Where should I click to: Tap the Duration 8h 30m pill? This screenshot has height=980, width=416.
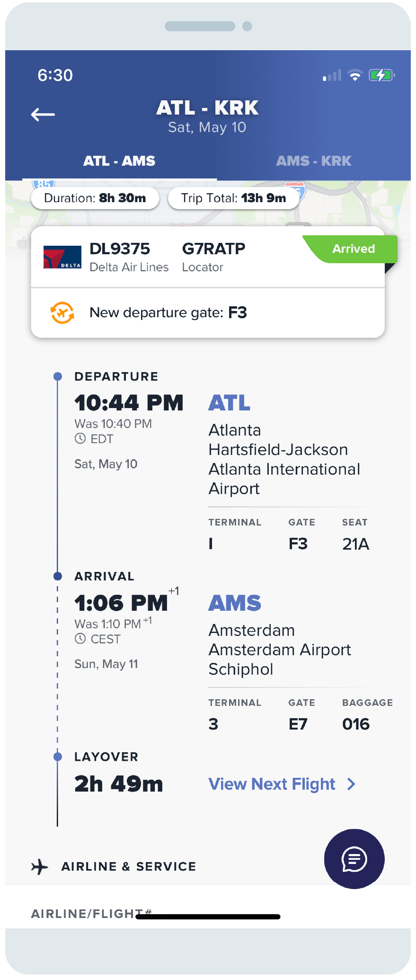click(95, 198)
